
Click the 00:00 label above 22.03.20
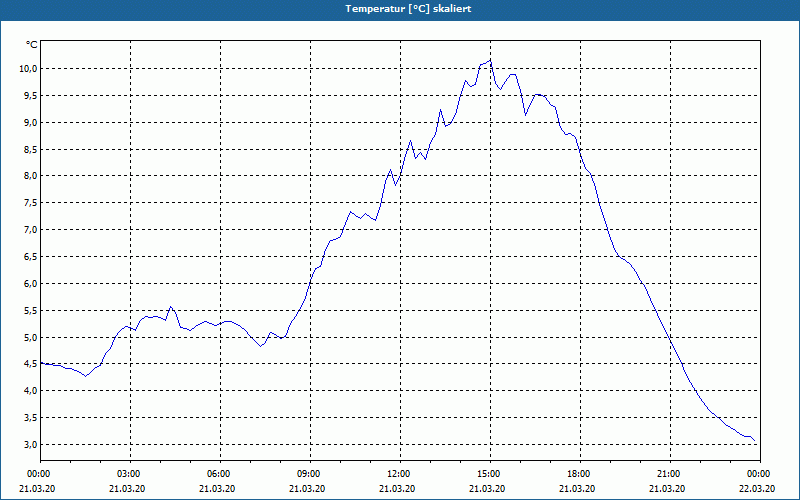tap(760, 474)
